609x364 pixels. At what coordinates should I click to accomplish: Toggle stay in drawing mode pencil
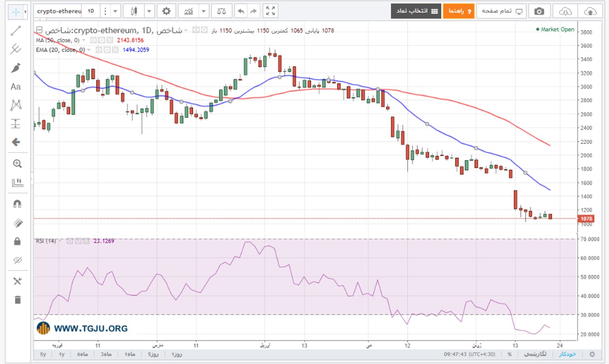17,222
